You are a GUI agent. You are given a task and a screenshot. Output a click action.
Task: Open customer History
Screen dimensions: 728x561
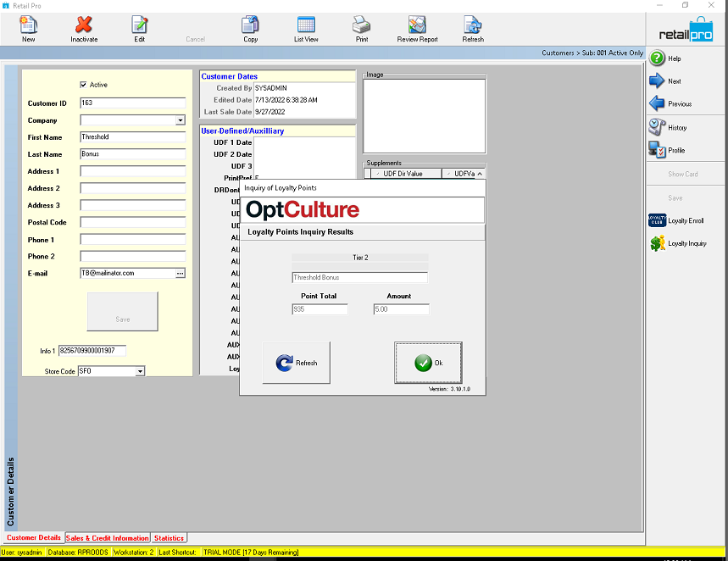click(x=668, y=127)
